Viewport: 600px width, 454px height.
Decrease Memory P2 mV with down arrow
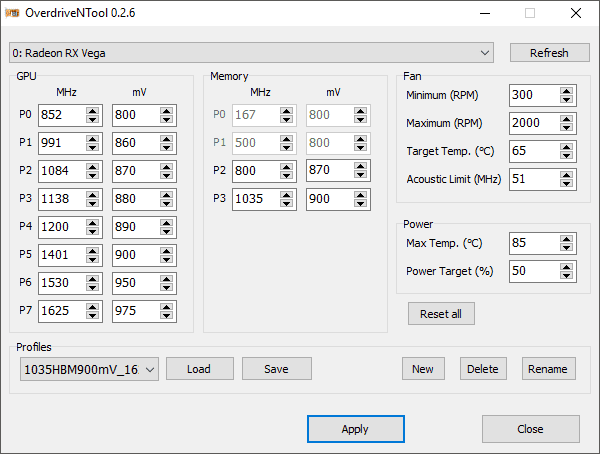coord(360,175)
